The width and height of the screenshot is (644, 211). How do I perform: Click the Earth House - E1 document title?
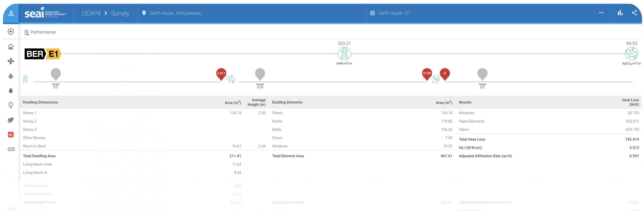point(394,13)
